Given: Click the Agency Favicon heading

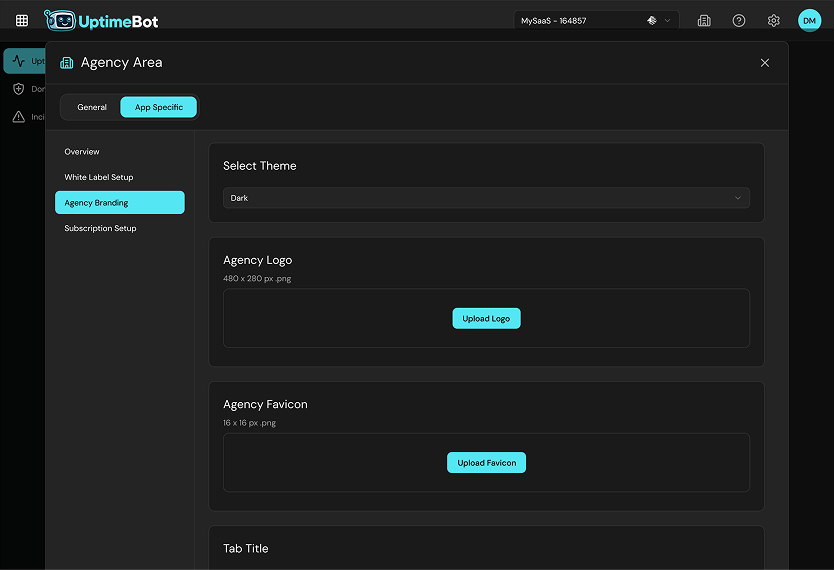Looking at the screenshot, I should pos(265,404).
